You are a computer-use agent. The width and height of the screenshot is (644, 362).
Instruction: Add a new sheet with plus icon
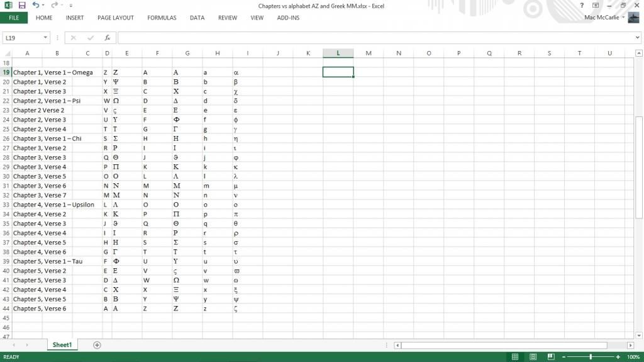[x=97, y=345]
